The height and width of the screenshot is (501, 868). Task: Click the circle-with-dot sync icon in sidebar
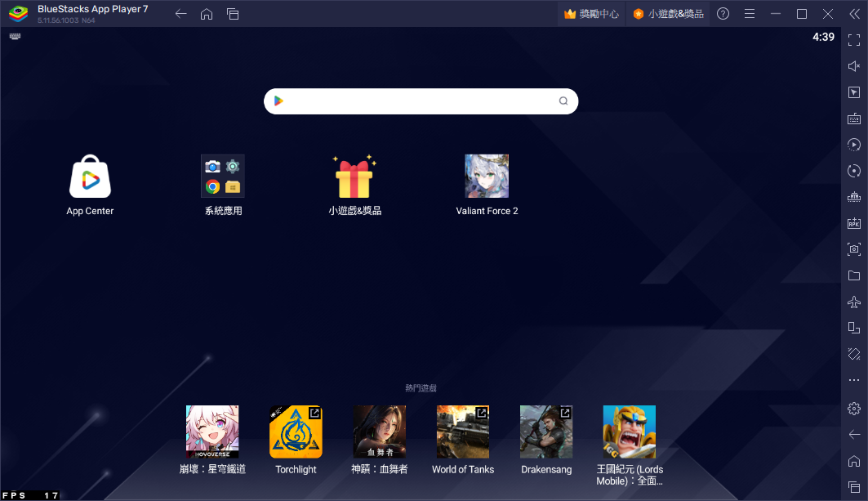point(854,171)
